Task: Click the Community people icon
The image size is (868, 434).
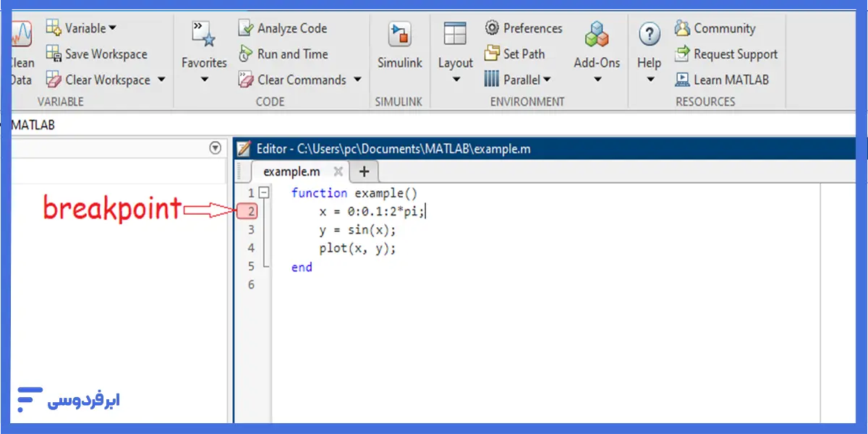Action: point(682,28)
